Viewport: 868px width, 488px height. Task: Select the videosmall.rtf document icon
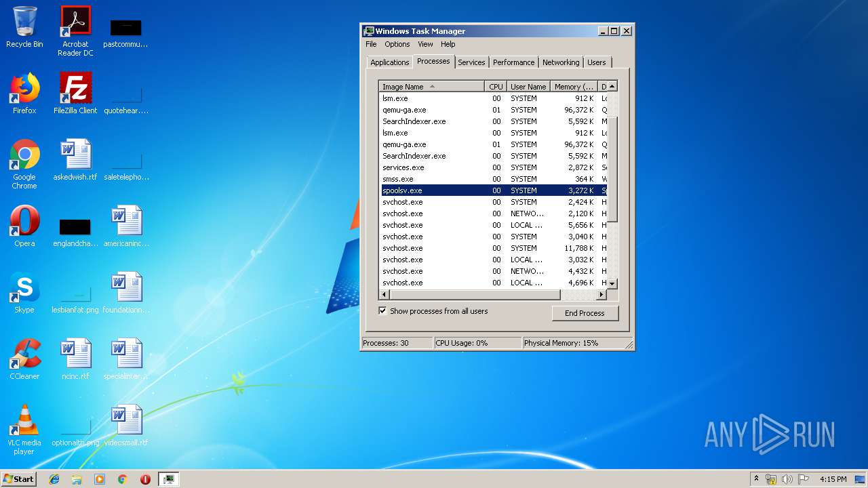126,426
